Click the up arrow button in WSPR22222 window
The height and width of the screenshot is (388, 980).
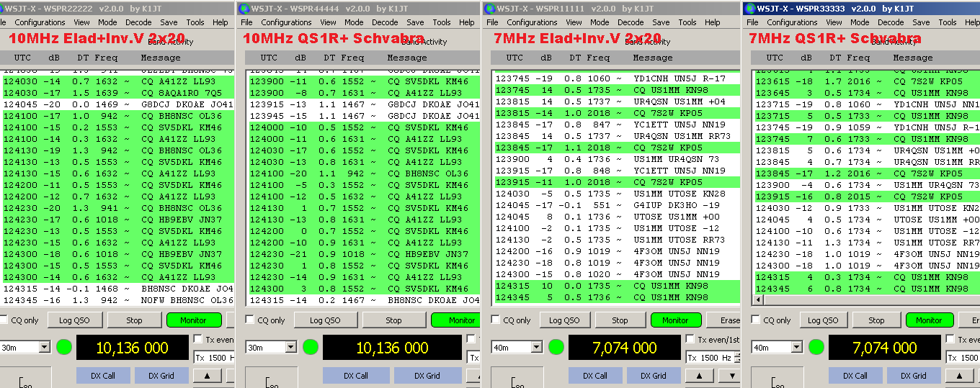207,375
